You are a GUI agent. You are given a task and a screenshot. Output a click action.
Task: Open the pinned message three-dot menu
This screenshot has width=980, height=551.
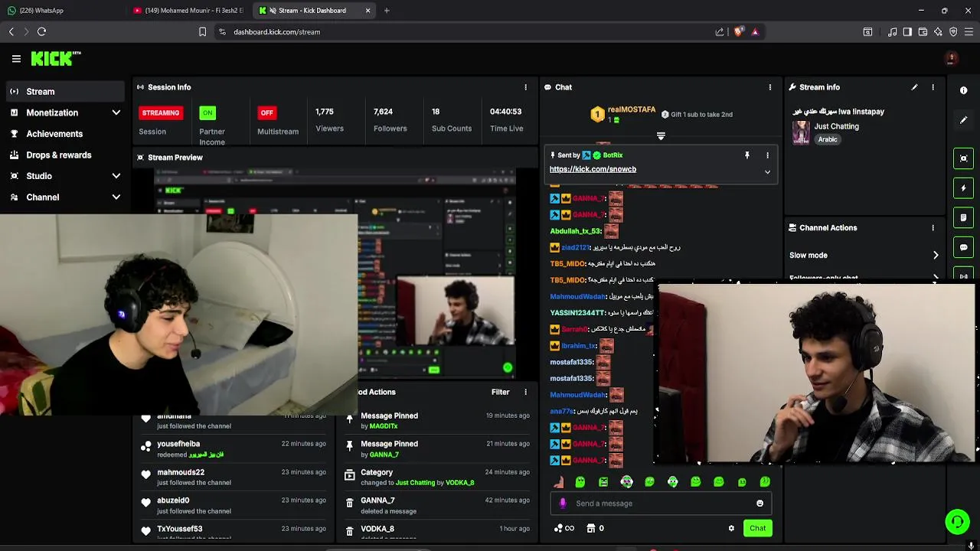(767, 155)
